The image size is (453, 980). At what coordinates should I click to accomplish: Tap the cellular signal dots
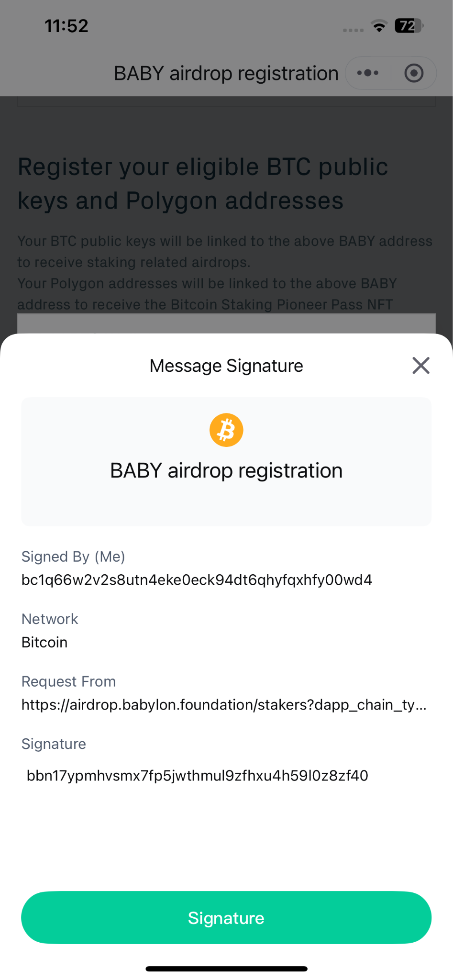pyautogui.click(x=353, y=30)
